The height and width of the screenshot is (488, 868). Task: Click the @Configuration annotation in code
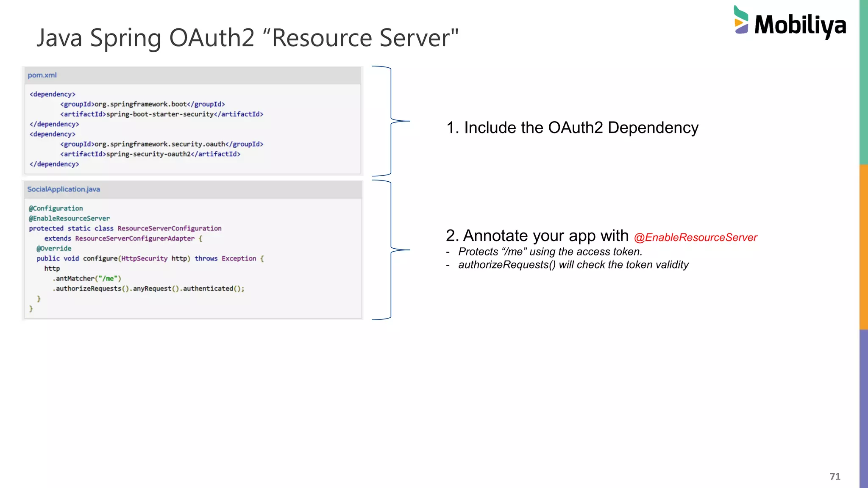click(x=56, y=208)
